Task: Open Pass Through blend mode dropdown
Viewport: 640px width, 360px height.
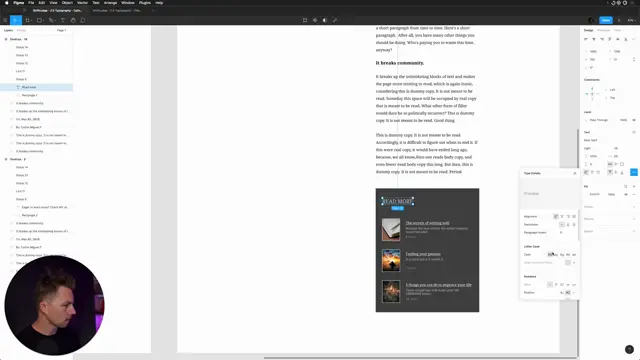Action: 599,120
